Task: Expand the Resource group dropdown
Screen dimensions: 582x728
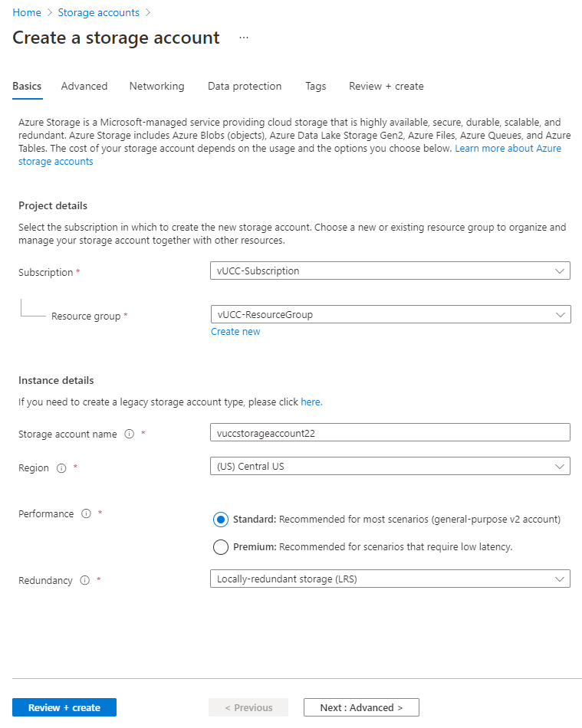Action: 390,314
